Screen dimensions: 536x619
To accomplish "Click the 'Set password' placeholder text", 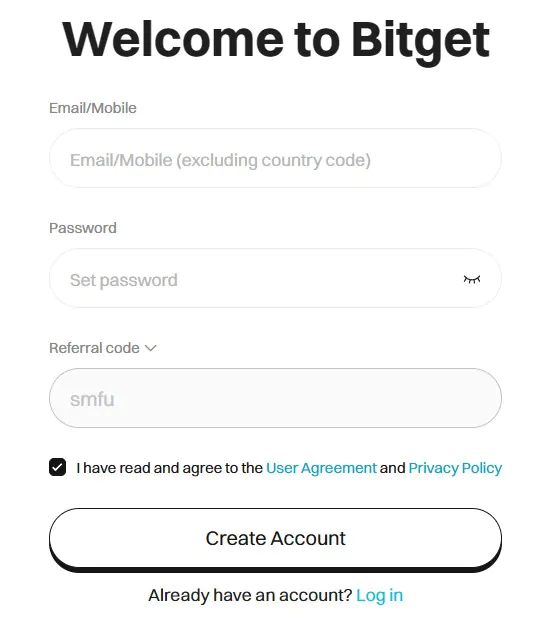I will pos(124,280).
